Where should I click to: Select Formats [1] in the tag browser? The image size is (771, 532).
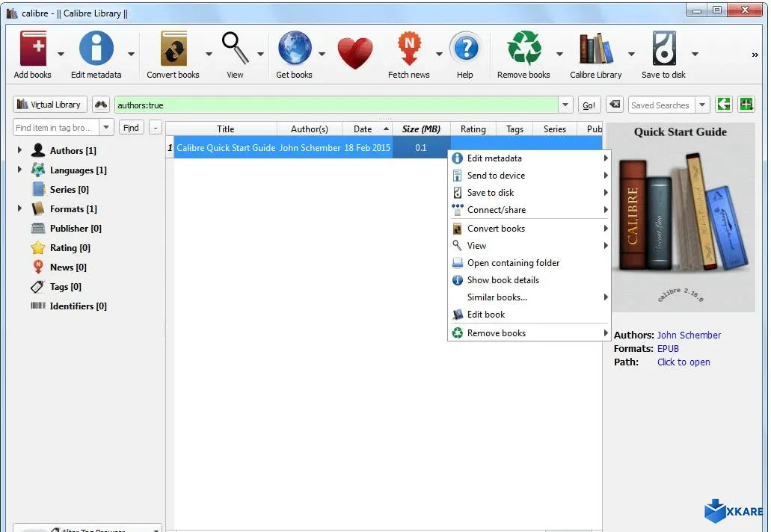[x=73, y=208]
